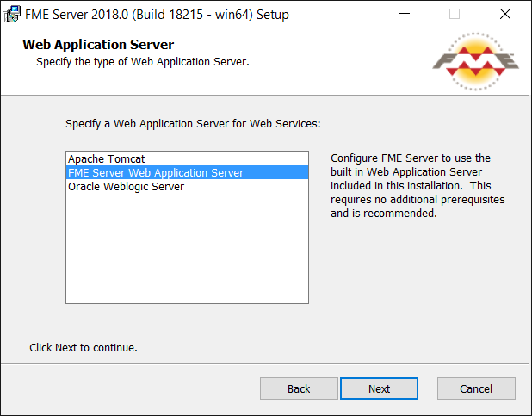Select Apache Tomcat in the list

187,159
